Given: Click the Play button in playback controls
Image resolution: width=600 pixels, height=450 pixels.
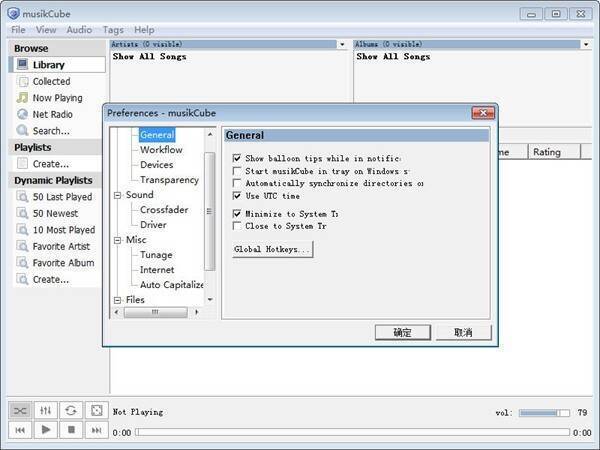Looking at the screenshot, I should (46, 429).
